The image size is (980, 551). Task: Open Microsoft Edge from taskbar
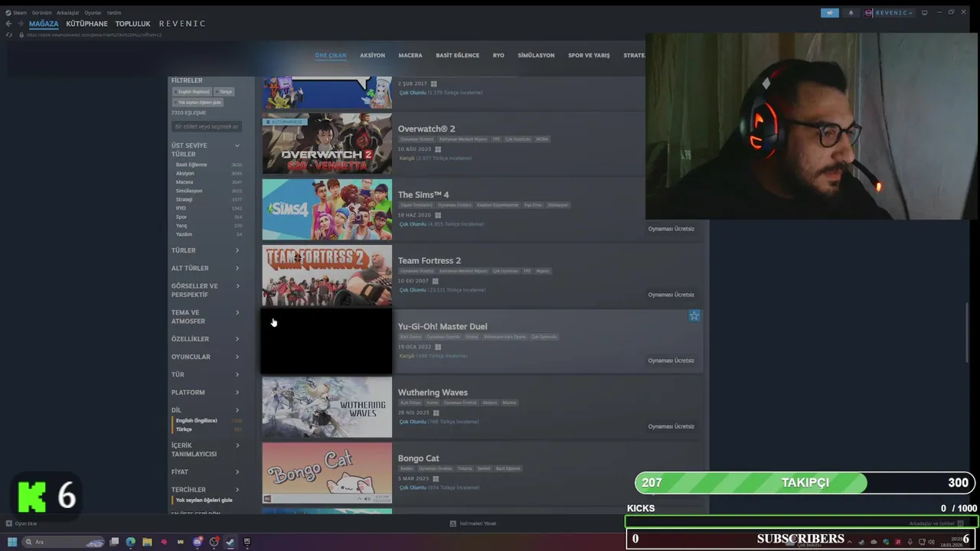pos(131,542)
